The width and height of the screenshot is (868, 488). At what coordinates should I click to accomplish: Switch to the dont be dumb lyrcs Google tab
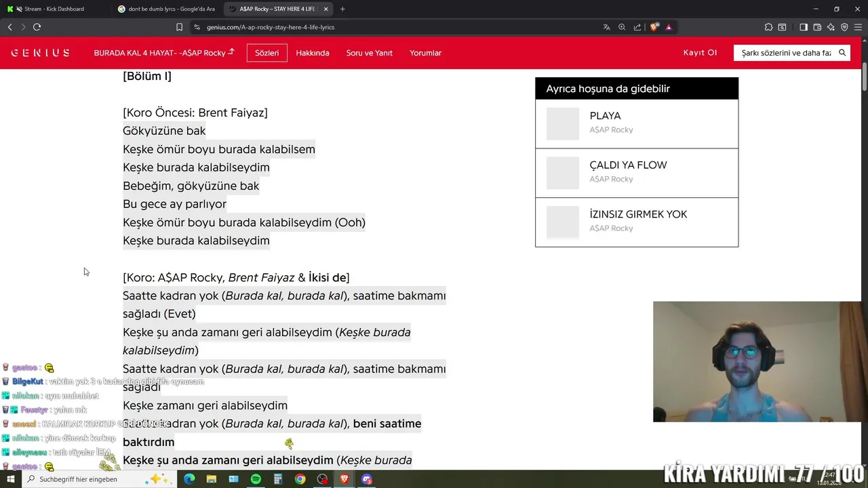(x=166, y=9)
